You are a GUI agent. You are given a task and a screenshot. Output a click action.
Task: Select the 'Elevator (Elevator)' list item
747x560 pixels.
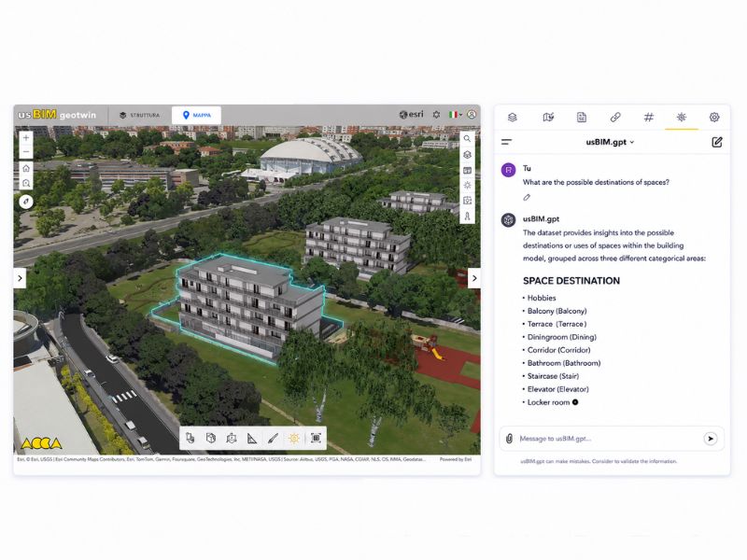[557, 389]
